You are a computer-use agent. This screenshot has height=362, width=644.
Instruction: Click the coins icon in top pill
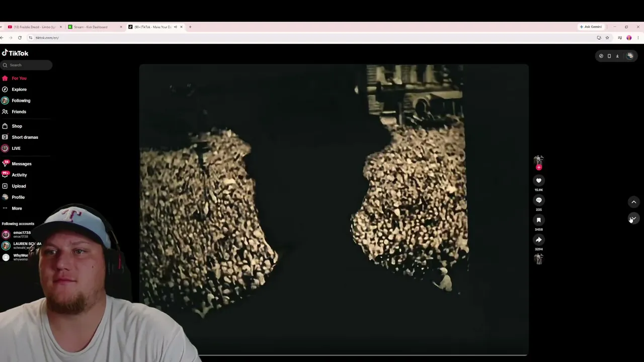click(x=601, y=56)
